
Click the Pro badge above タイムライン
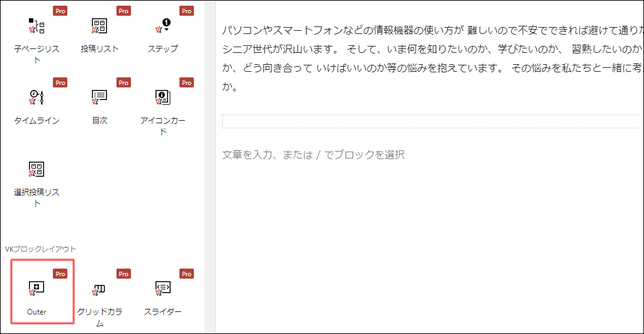(60, 83)
